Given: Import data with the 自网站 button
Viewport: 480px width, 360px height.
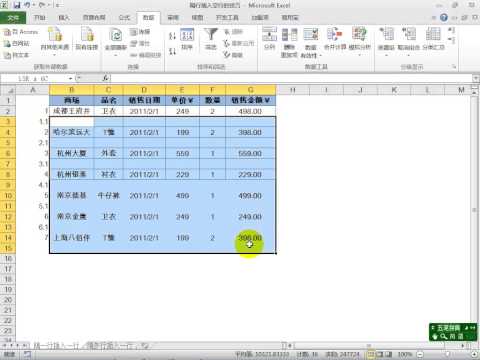Looking at the screenshot, I should point(17,43).
